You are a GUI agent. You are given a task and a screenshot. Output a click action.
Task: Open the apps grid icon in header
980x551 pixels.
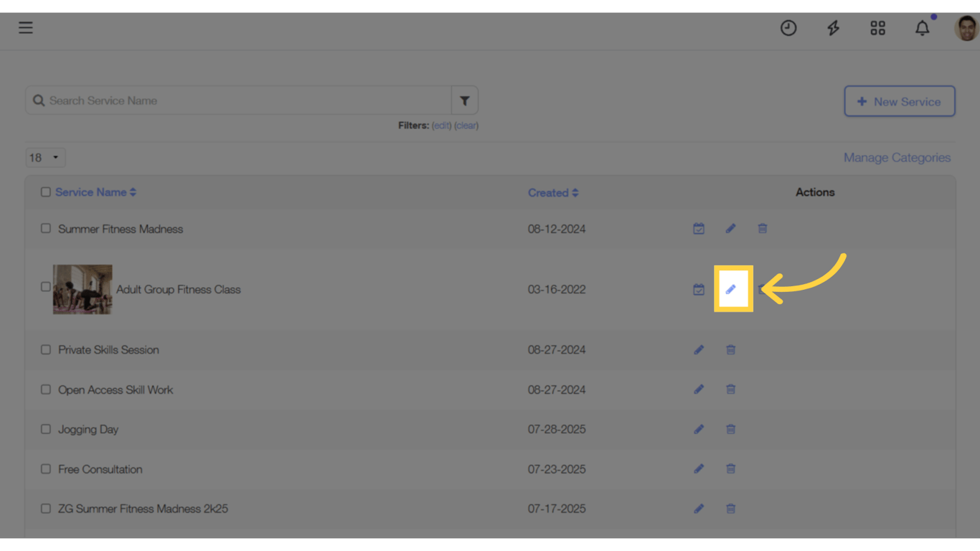coord(877,28)
